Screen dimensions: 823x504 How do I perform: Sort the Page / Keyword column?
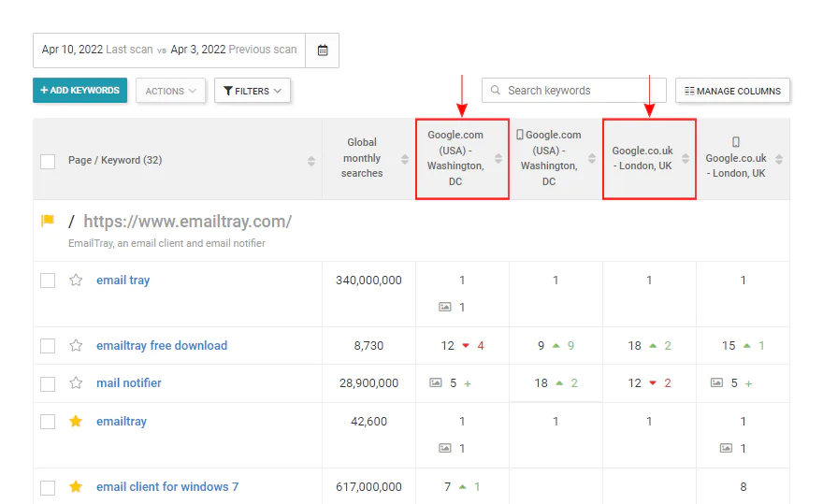311,161
